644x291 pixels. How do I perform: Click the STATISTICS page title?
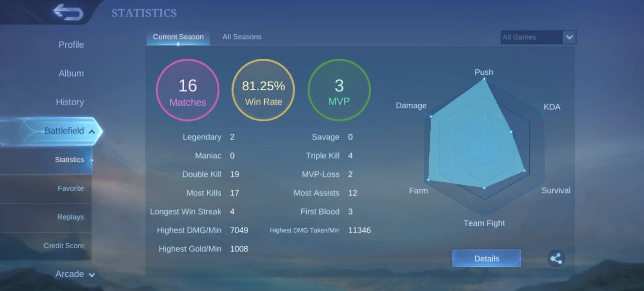click(144, 13)
